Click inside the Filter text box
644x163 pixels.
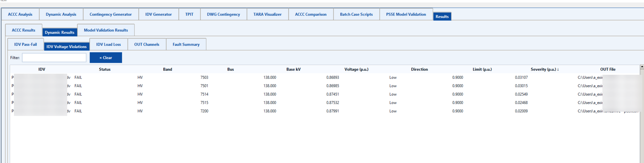click(x=54, y=57)
